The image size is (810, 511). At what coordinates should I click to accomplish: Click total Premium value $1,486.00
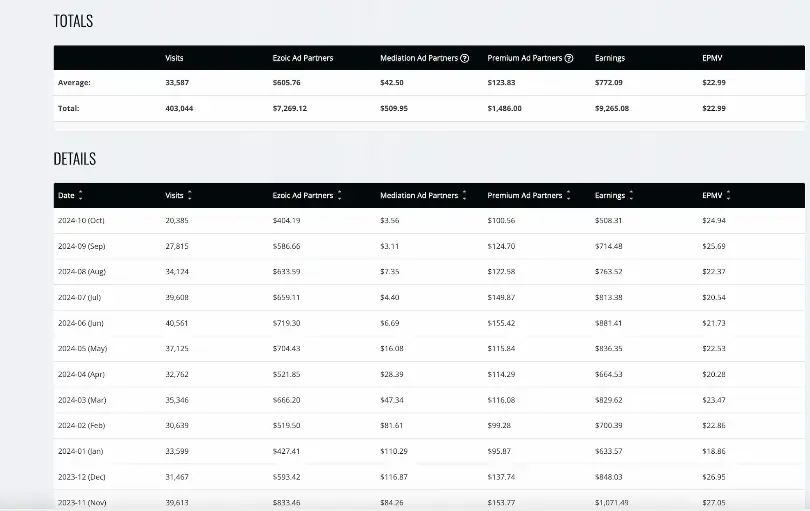point(505,109)
